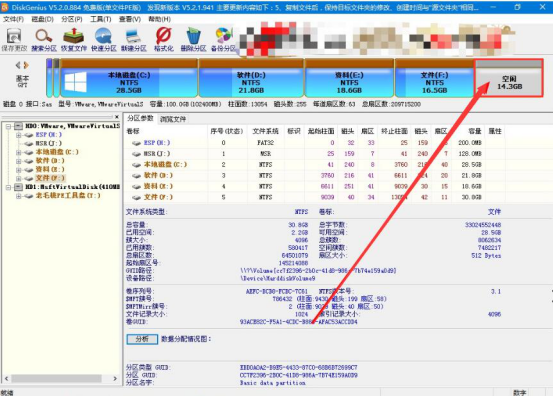Expand the 软件(D:) tree node
Image resolution: width=554 pixels, height=397 pixels.
(x=18, y=161)
